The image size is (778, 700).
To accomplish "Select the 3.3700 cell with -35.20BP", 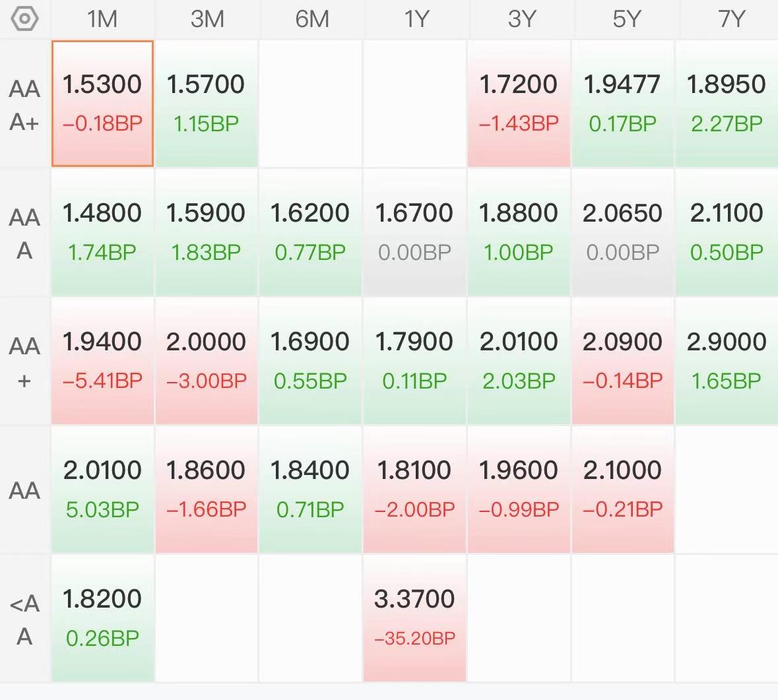I will (415, 618).
